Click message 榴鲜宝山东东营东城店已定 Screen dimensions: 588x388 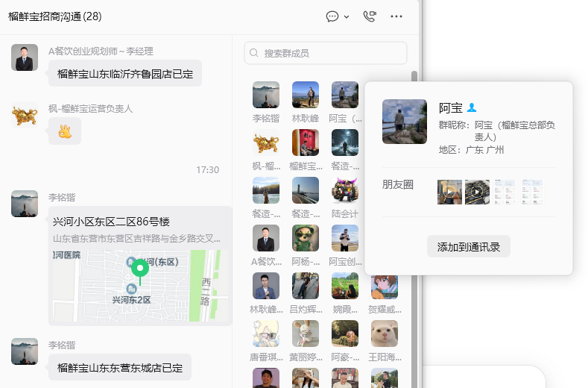pos(120,367)
